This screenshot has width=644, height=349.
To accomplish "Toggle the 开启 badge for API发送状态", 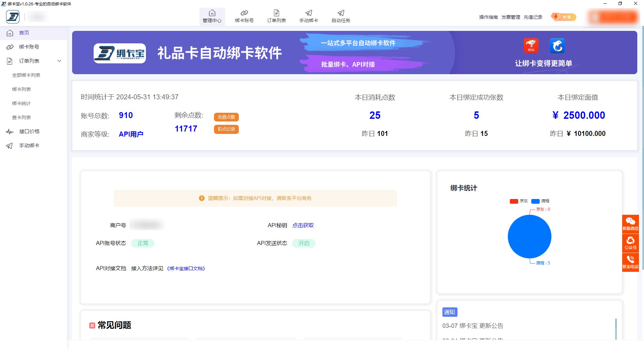I will 304,243.
